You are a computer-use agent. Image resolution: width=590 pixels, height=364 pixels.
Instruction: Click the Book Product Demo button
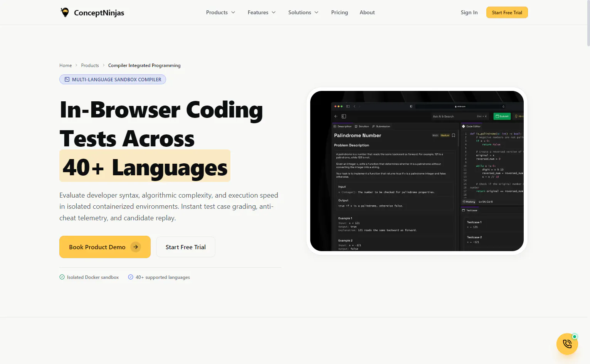click(105, 247)
